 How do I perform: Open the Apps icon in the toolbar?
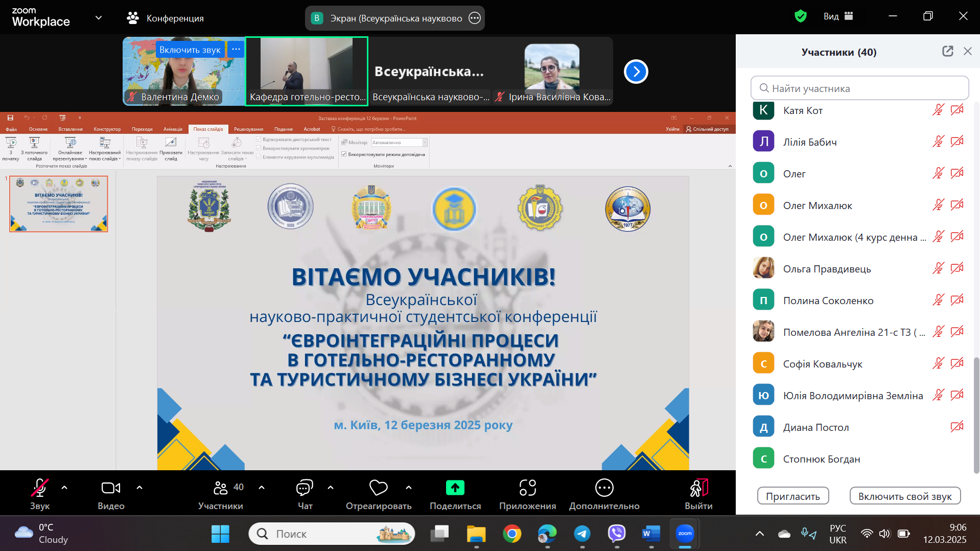(527, 488)
